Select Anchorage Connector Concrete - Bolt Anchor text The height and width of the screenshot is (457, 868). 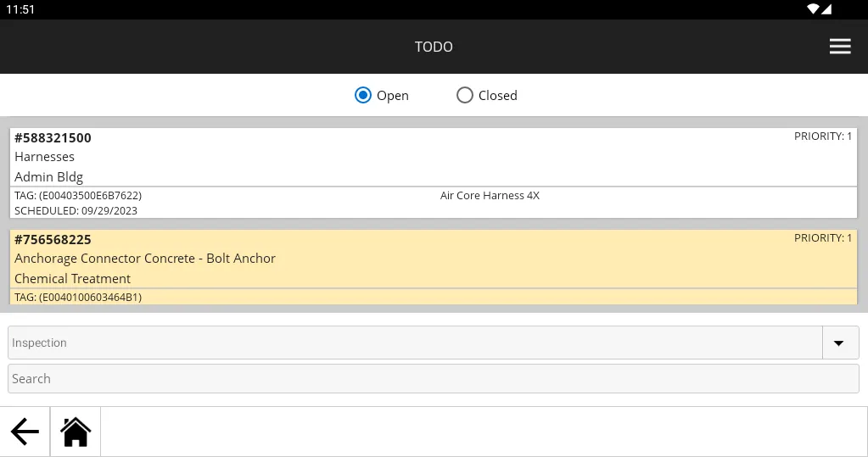coord(145,259)
